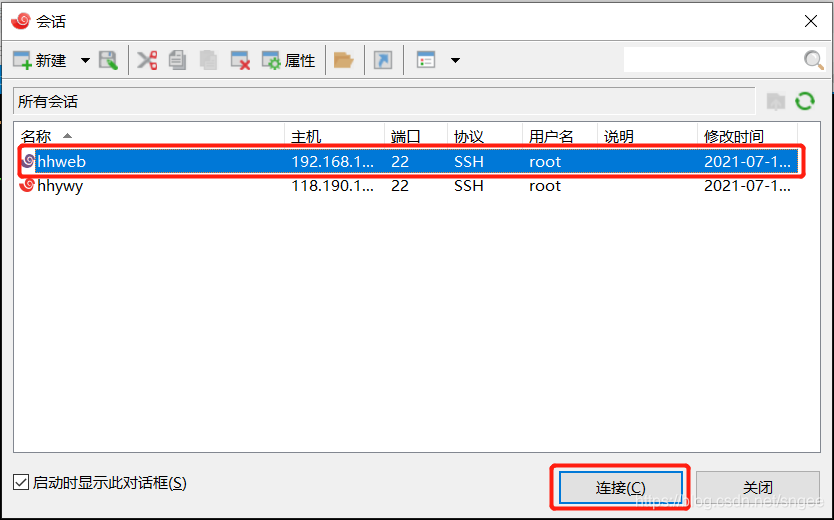Click root username cell of hhweb
Screen dimensions: 834x520
545,162
